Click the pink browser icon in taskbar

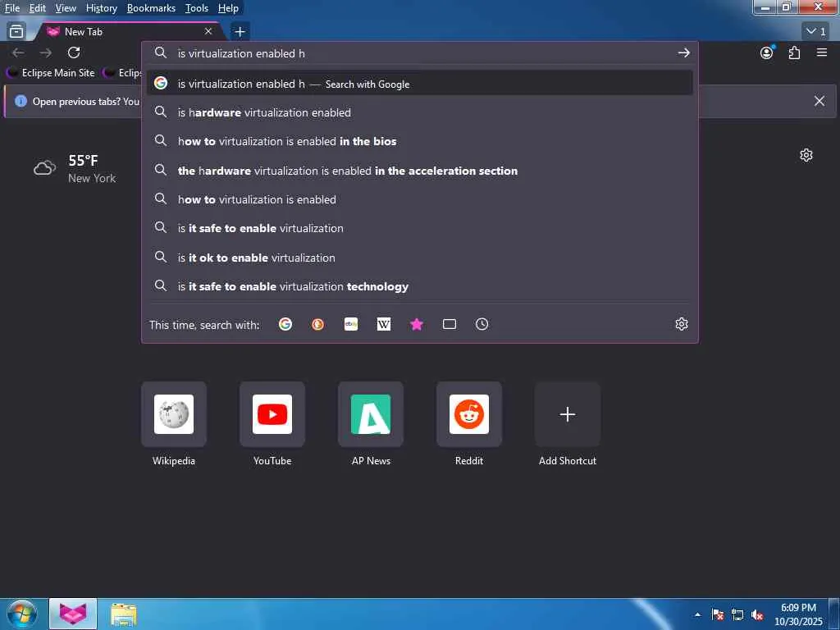point(73,614)
